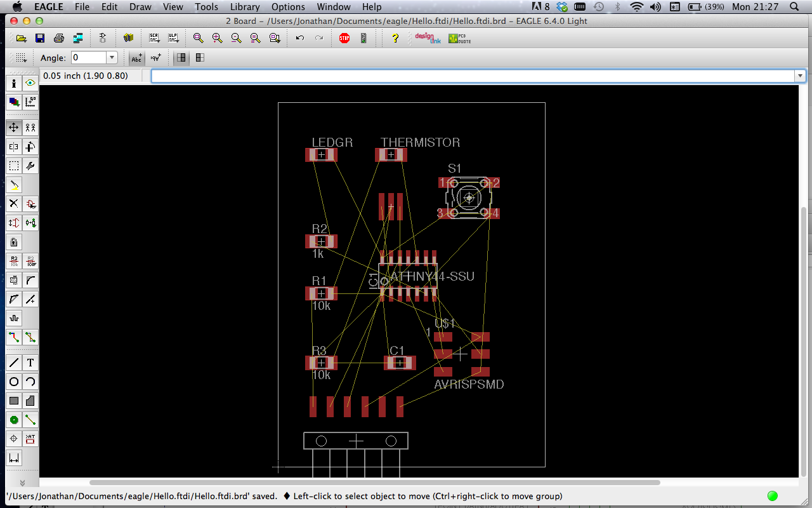Screen dimensions: 812x508
Task: Select the Rotate tool
Action: coord(30,147)
